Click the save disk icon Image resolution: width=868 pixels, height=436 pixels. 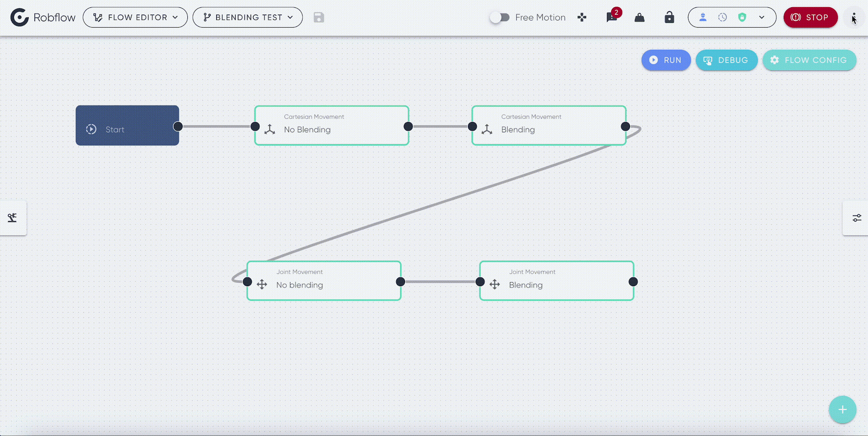(319, 17)
